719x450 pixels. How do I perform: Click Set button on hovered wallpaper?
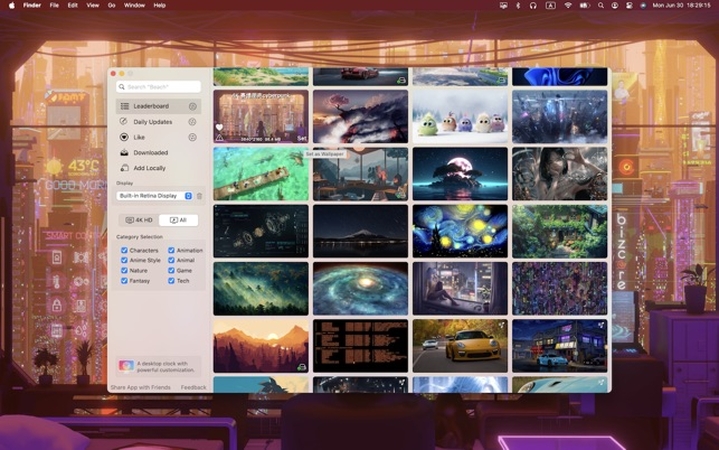301,138
